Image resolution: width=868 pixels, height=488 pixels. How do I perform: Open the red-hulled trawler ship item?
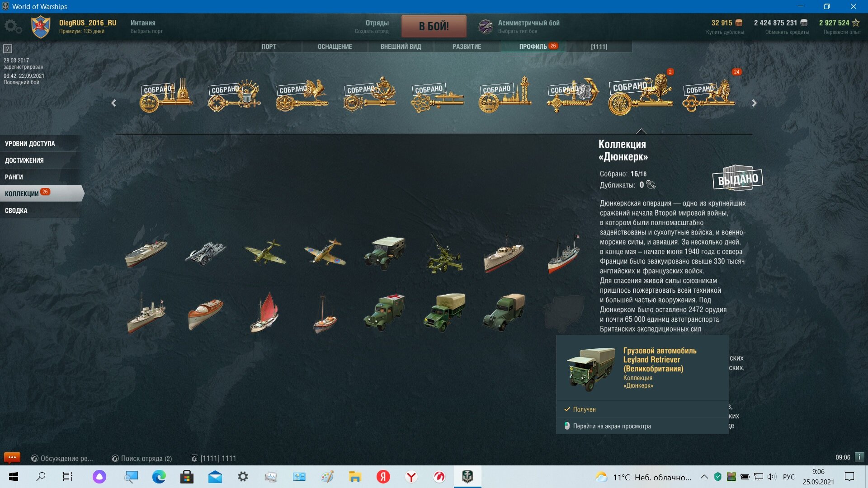click(x=564, y=253)
